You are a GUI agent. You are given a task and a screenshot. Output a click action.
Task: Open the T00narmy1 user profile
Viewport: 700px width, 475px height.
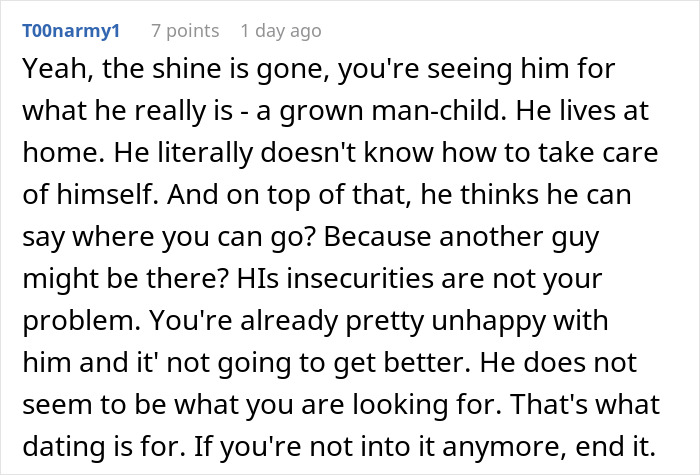click(70, 31)
